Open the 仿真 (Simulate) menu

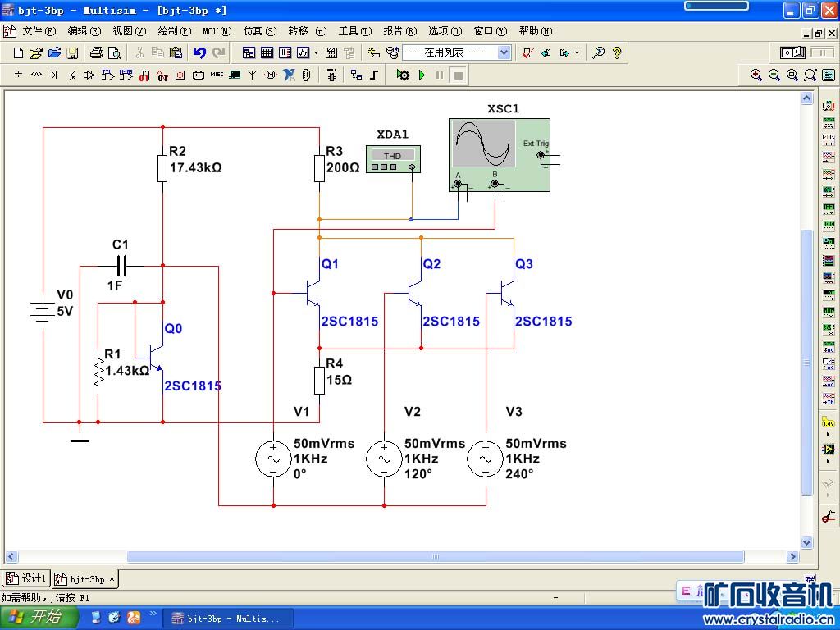(x=259, y=31)
